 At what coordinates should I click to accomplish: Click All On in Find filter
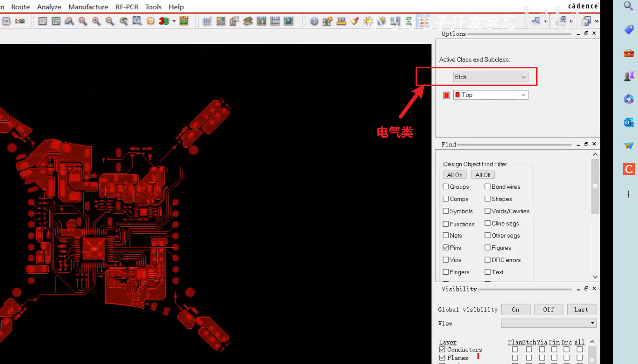click(x=455, y=175)
